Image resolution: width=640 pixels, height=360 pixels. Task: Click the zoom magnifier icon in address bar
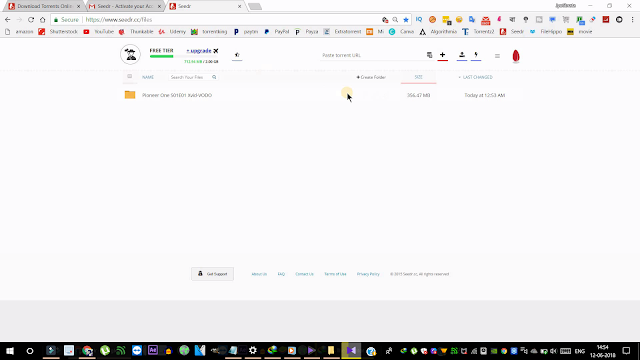[x=395, y=20]
